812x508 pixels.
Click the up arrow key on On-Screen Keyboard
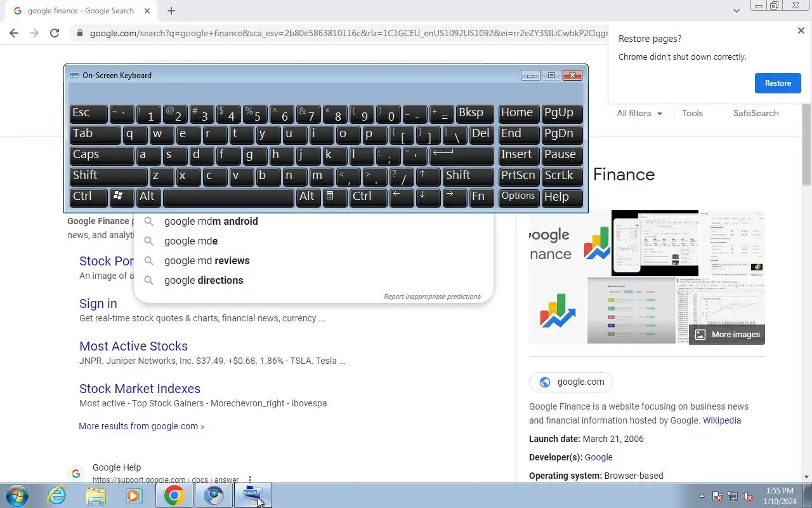428,177
